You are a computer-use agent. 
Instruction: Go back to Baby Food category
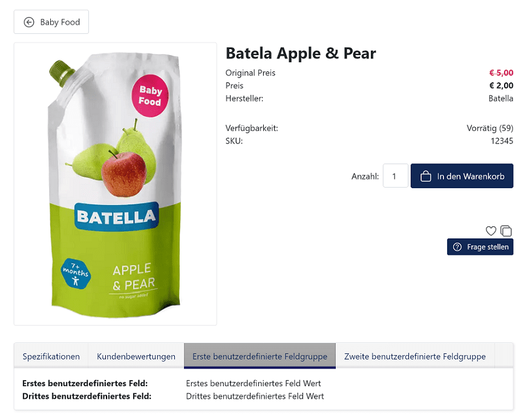[51, 22]
